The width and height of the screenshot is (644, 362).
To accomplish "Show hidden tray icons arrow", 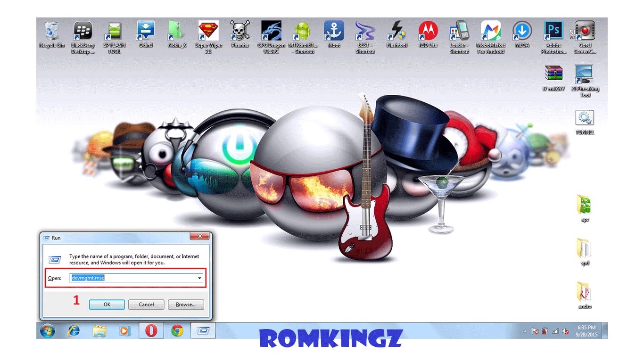I will click(525, 331).
